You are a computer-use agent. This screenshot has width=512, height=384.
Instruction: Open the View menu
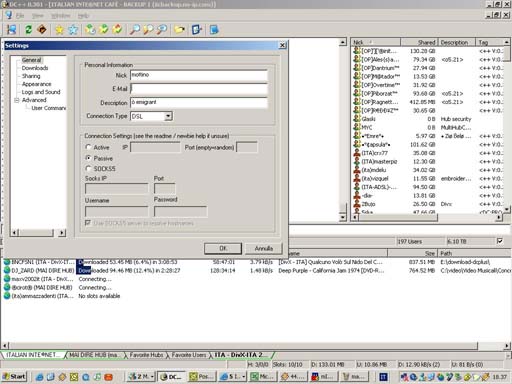click(38, 16)
